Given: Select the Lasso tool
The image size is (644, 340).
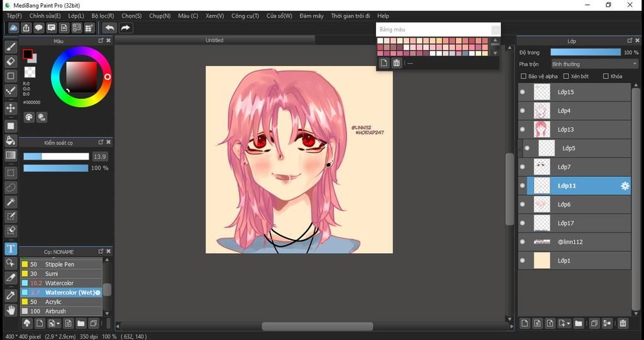Looking at the screenshot, I should pyautogui.click(x=11, y=188).
